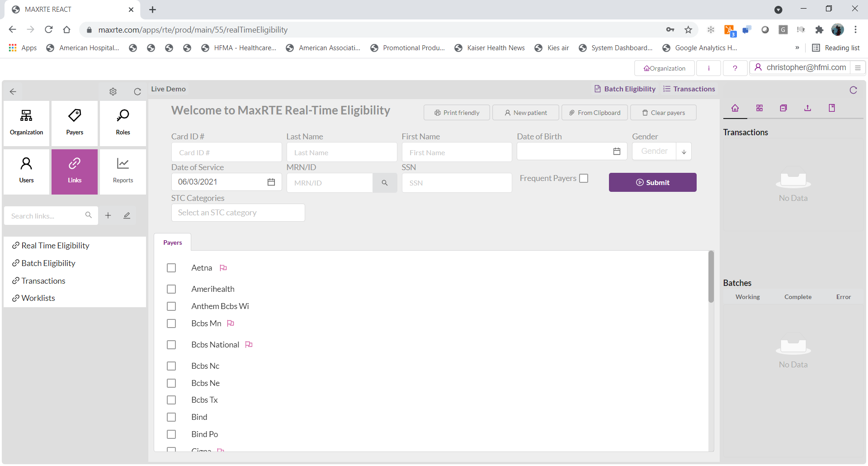Click the bookmark icon in the right panel
868x466 pixels.
(831, 108)
